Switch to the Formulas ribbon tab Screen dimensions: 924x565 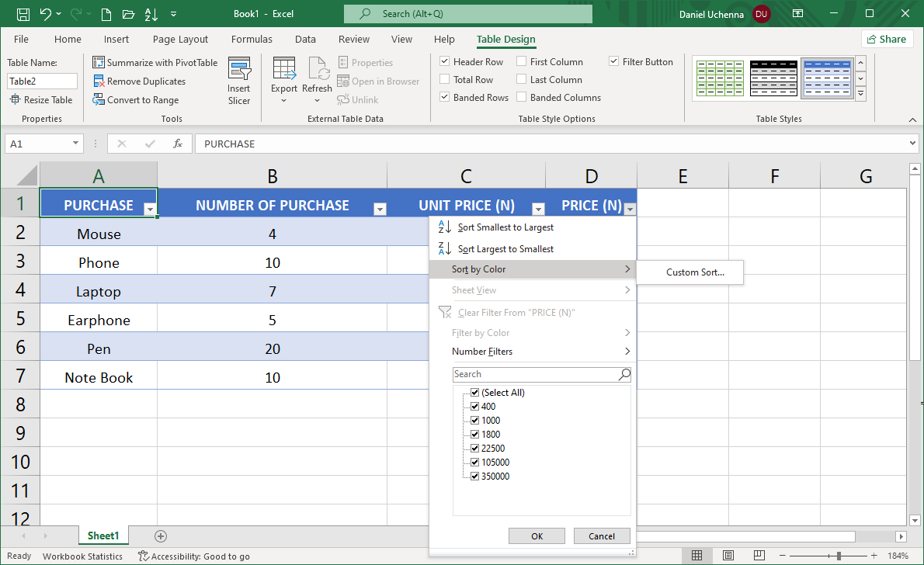click(252, 39)
